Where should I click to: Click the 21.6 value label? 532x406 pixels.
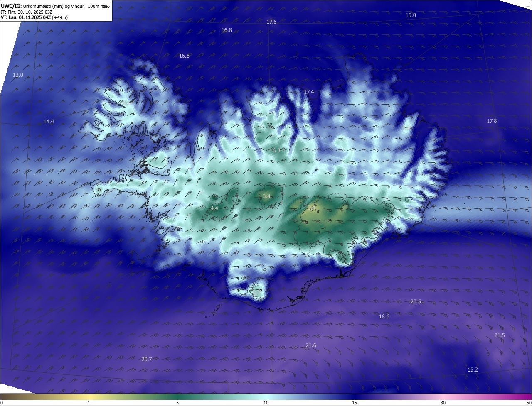click(311, 345)
